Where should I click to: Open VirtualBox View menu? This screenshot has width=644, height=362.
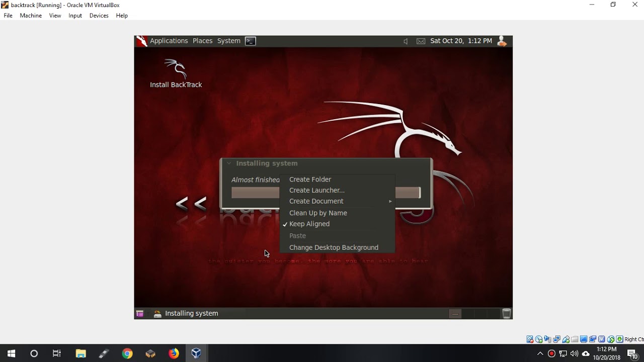point(55,16)
